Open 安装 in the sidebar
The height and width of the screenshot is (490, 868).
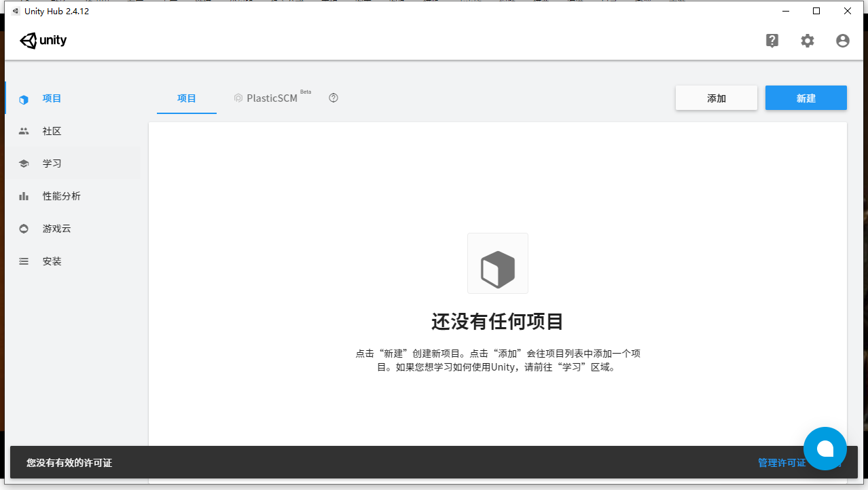tap(73, 261)
